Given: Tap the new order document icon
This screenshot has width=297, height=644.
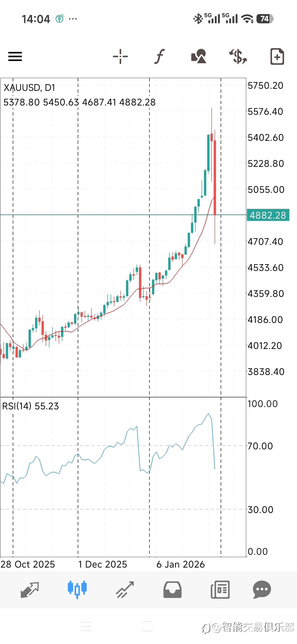Looking at the screenshot, I should point(277,56).
